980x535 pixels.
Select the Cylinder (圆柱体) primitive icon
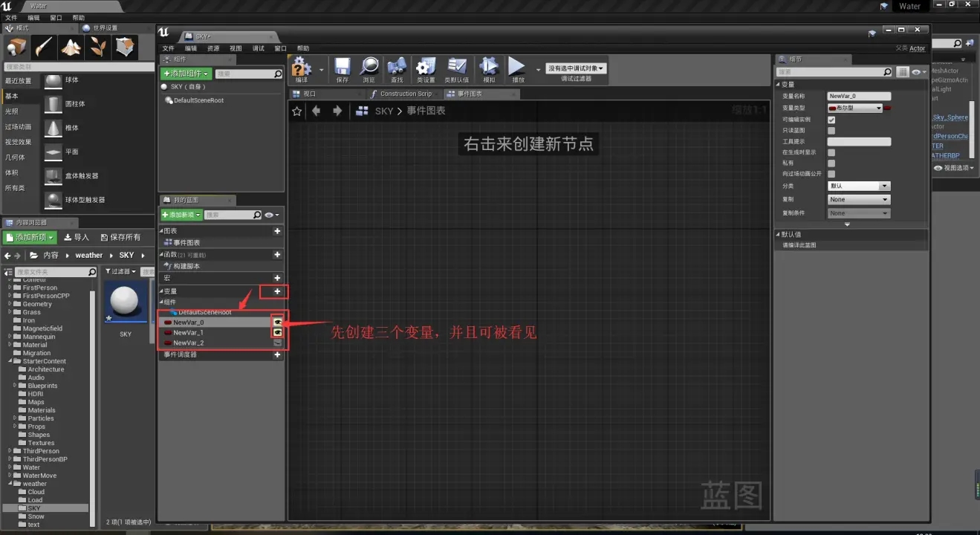pyautogui.click(x=53, y=104)
